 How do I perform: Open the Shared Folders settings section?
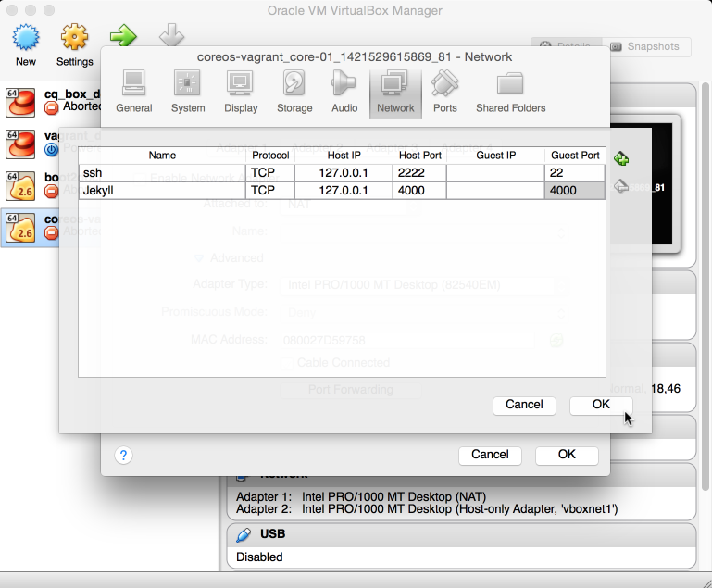tap(510, 93)
